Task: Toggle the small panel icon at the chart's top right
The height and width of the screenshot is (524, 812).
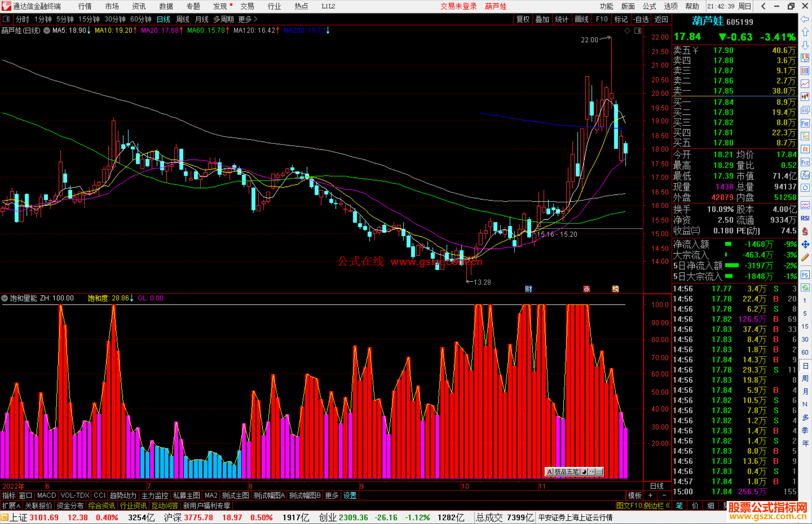Action: pyautogui.click(x=638, y=31)
